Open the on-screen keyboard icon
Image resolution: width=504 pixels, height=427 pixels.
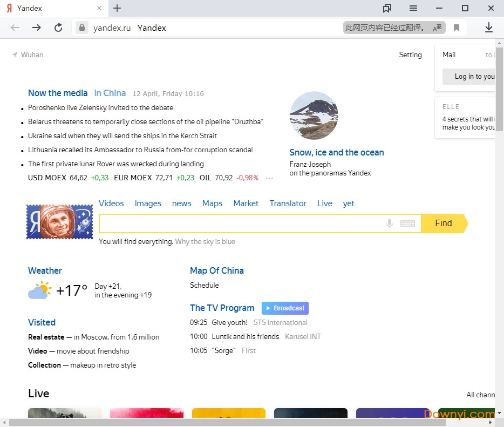[x=407, y=223]
